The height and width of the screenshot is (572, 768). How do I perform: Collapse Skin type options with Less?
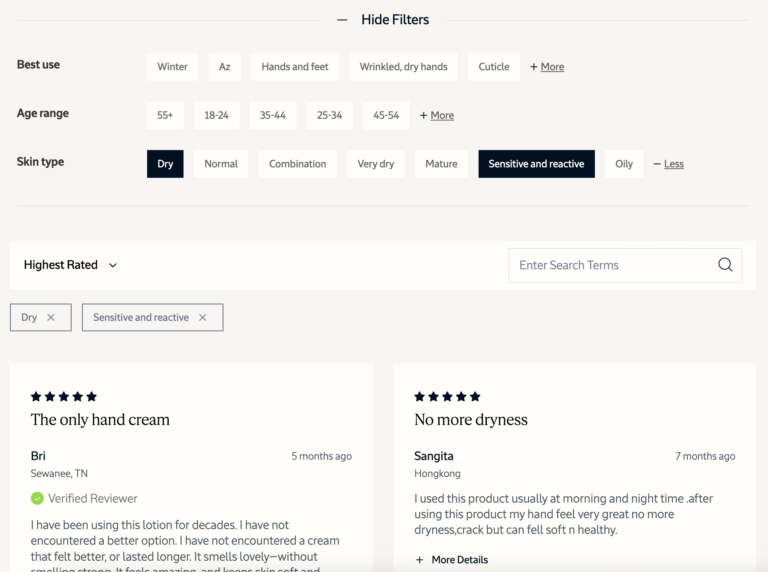[669, 164]
